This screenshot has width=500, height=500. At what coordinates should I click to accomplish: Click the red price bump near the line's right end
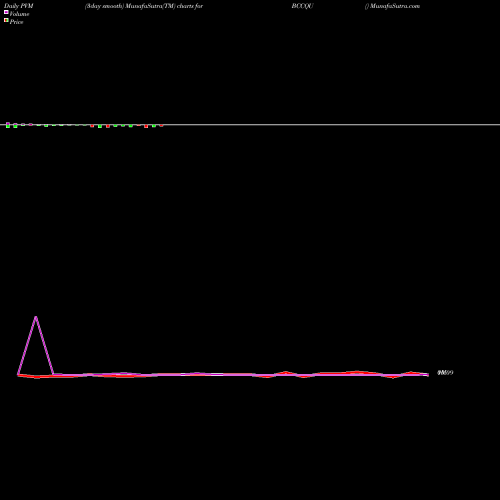(x=411, y=372)
